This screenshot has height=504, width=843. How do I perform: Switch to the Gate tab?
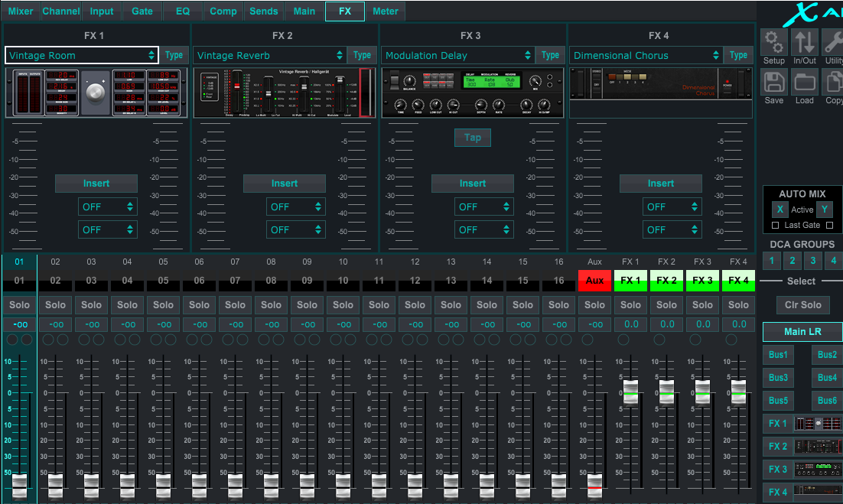click(x=142, y=11)
